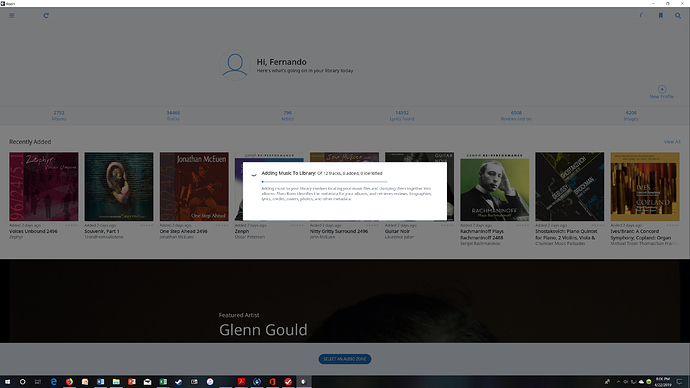This screenshot has height=388, width=690.
Task: Click the Trondheimsolistene artist name
Action: [104, 237]
